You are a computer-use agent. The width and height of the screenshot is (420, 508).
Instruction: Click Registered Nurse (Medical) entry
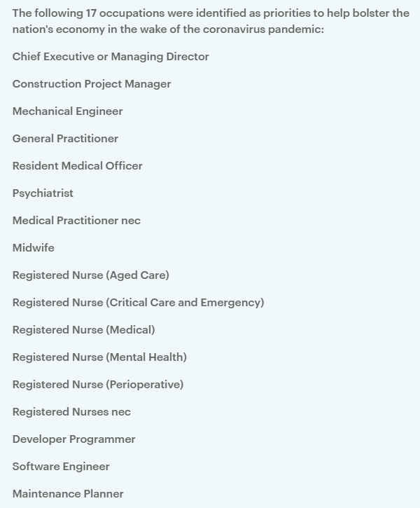(x=83, y=330)
